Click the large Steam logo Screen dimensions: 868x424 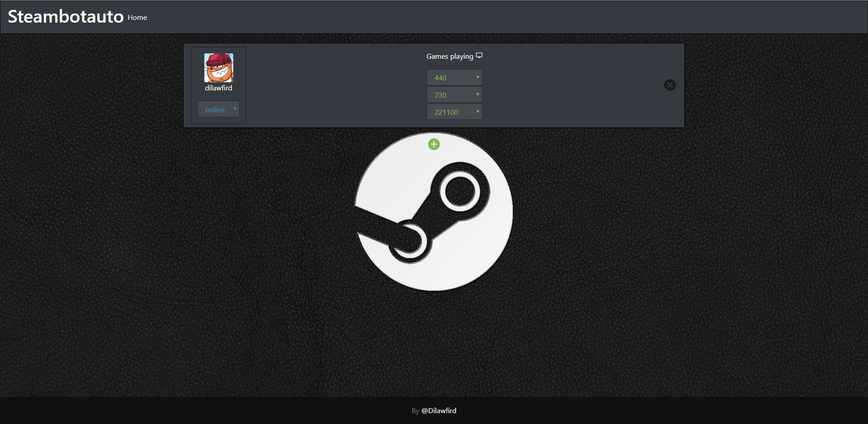point(434,212)
